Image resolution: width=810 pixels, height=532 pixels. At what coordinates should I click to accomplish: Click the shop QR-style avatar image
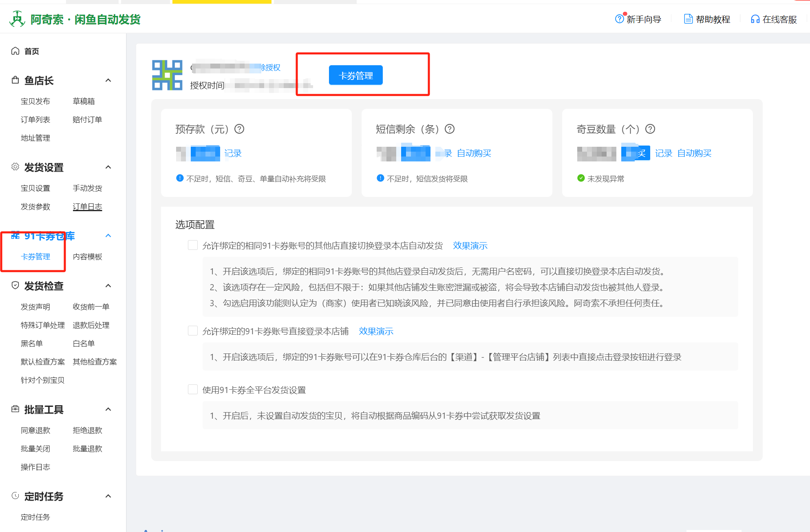(167, 75)
